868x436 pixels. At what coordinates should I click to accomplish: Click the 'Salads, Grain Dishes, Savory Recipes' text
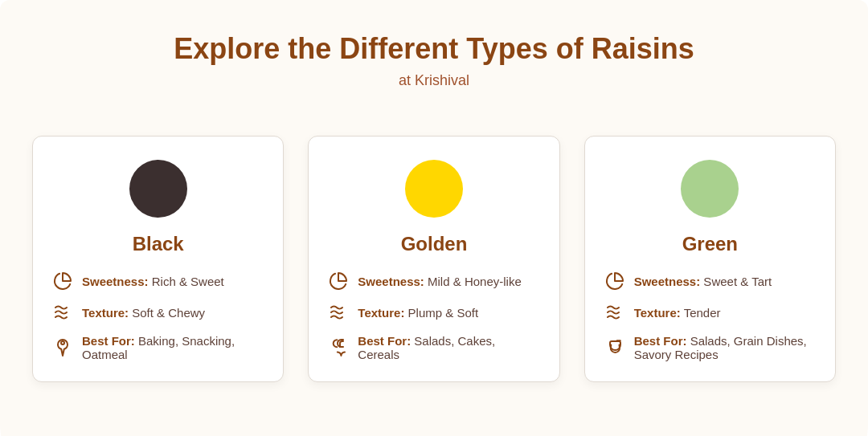point(720,348)
